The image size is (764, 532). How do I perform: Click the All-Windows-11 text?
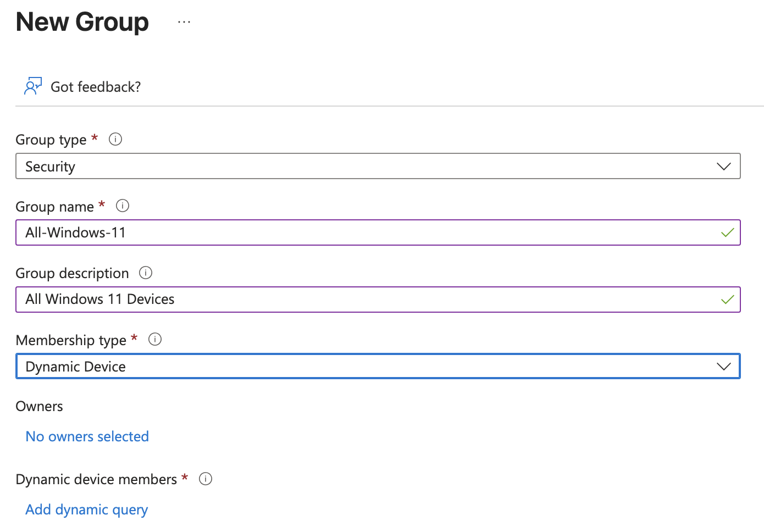pyautogui.click(x=75, y=232)
